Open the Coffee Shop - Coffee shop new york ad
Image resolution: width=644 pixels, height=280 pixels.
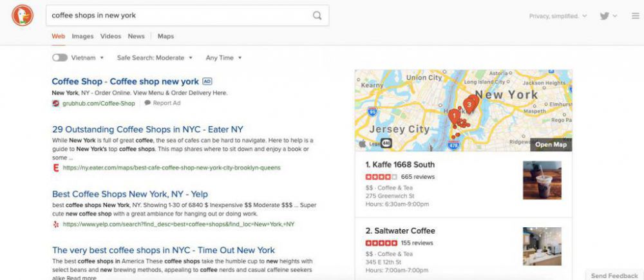tap(126, 82)
